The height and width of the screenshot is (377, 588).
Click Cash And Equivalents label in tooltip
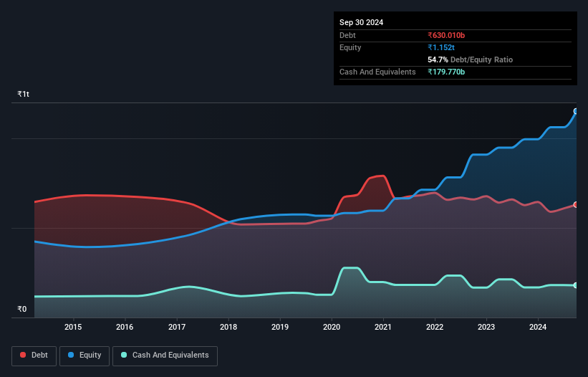pos(377,72)
